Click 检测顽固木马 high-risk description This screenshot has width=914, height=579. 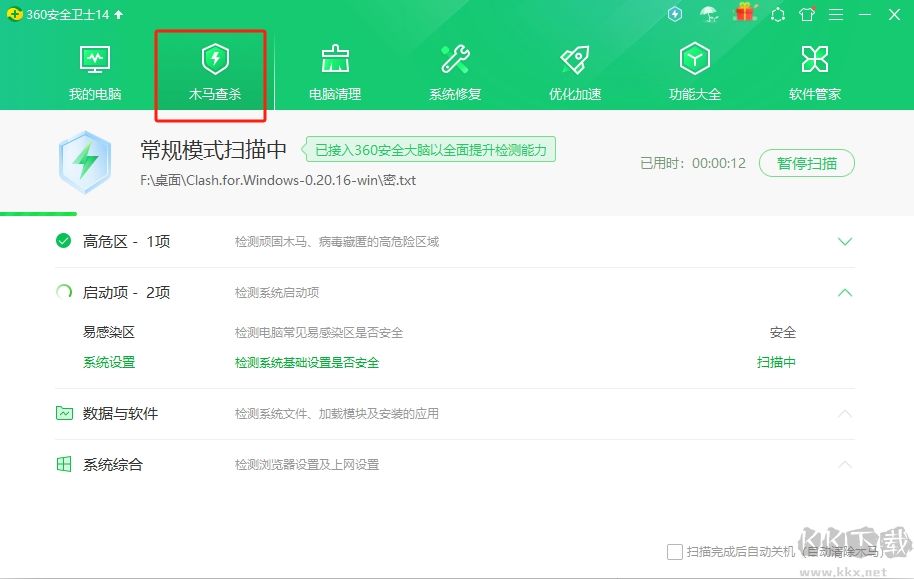point(337,241)
